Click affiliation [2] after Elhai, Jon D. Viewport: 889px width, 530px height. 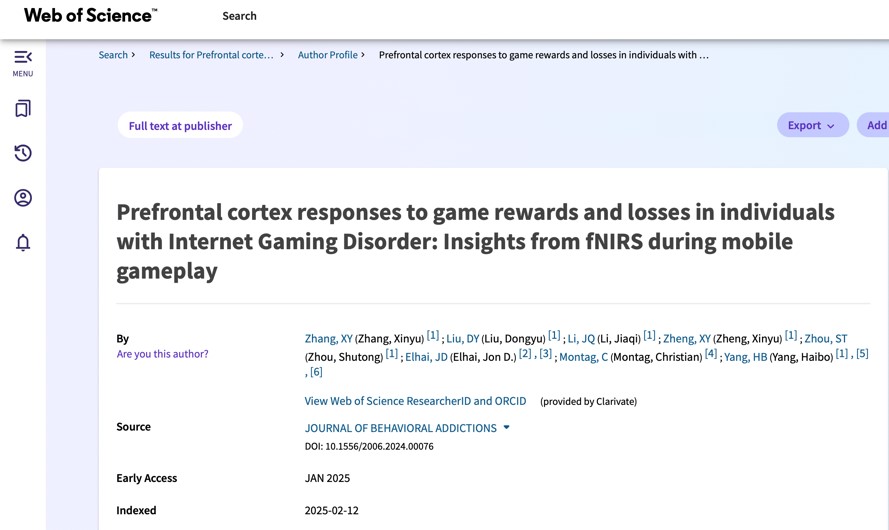tap(525, 354)
